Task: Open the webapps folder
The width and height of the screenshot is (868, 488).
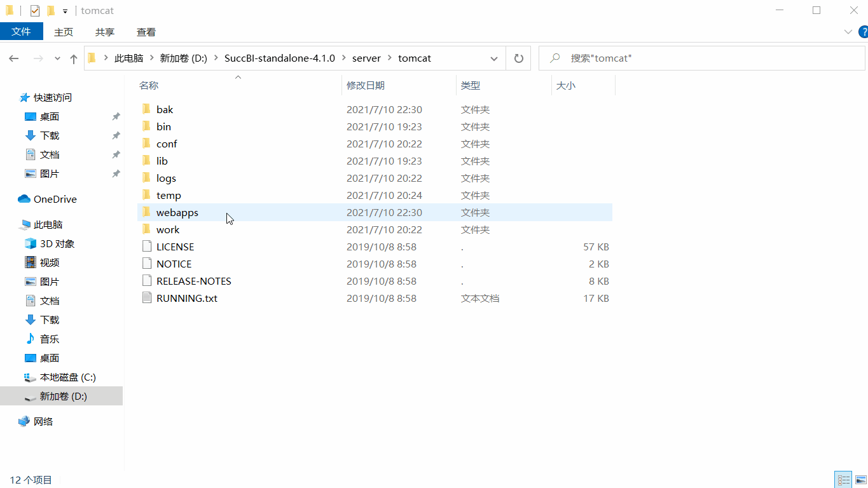Action: [177, 212]
